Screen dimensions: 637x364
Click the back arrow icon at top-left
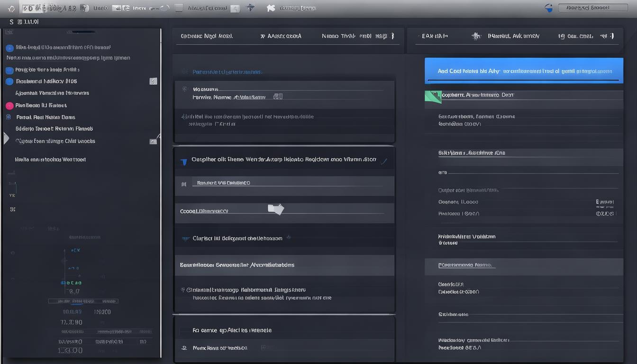(x=11, y=9)
